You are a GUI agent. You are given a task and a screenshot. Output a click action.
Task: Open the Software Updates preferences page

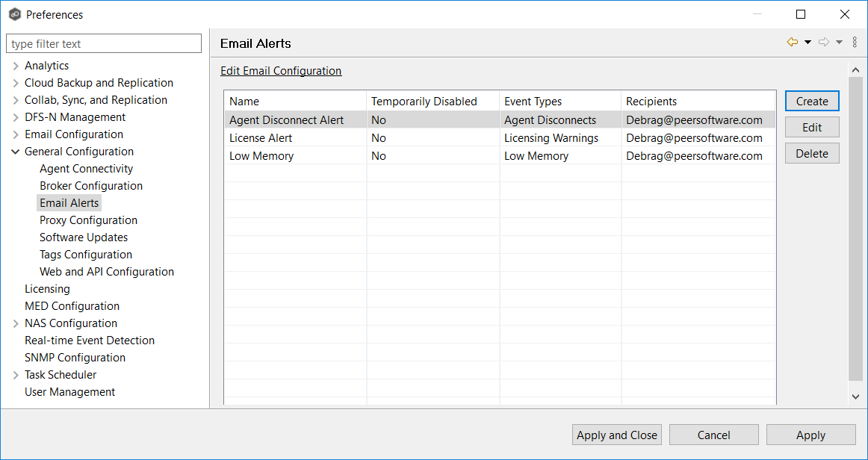(84, 237)
